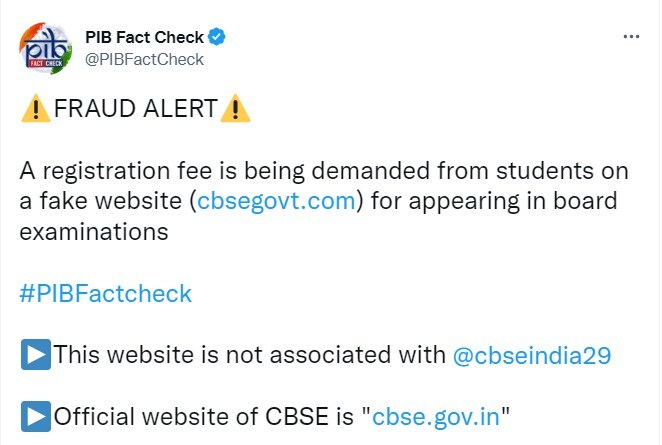The height and width of the screenshot is (445, 662).
Task: Click the arrow emoji before "This website"
Action: [x=35, y=354]
